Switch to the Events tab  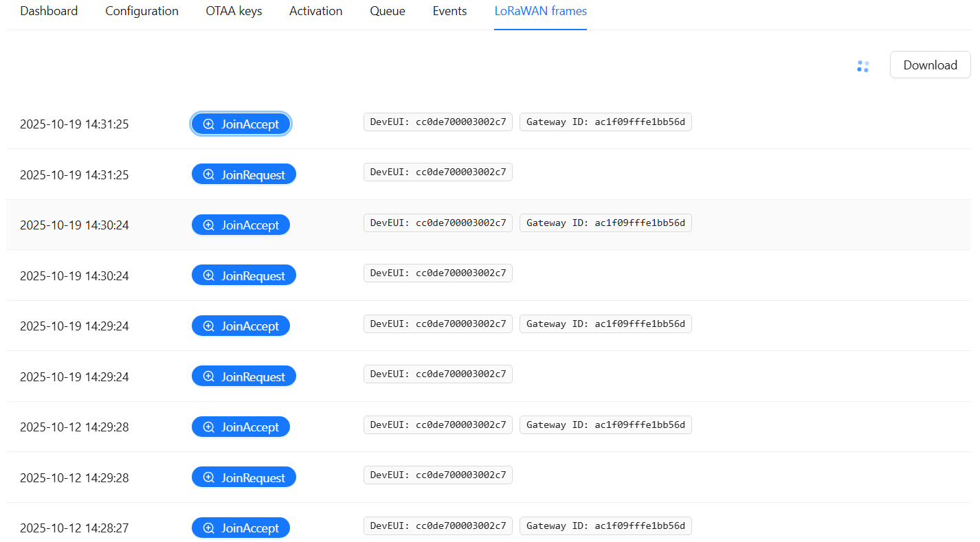pos(449,11)
